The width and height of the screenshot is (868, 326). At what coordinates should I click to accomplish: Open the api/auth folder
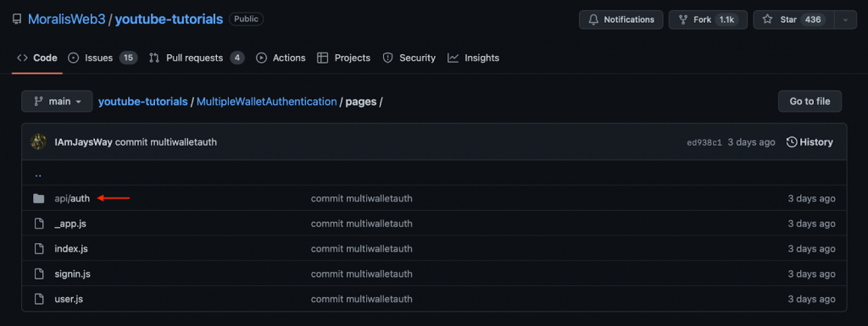tap(72, 198)
